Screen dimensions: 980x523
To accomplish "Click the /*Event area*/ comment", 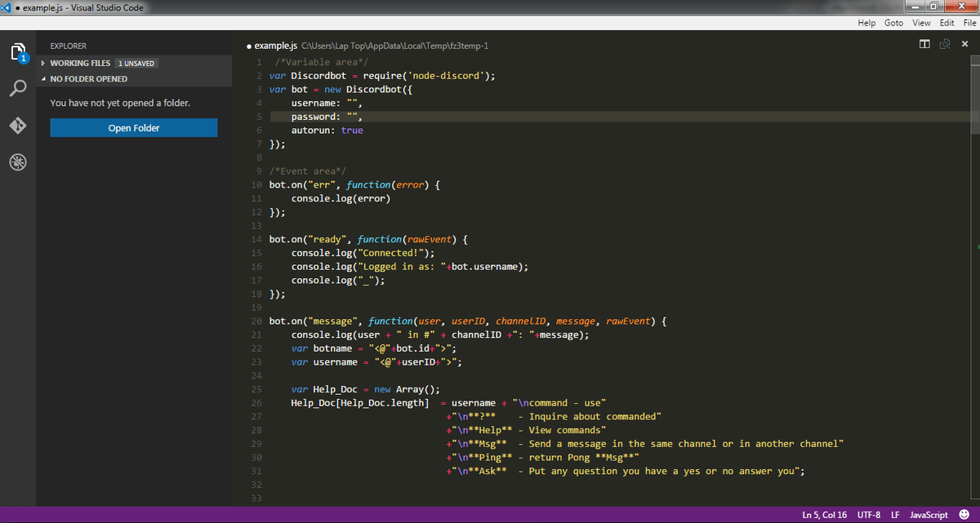I will coord(308,171).
